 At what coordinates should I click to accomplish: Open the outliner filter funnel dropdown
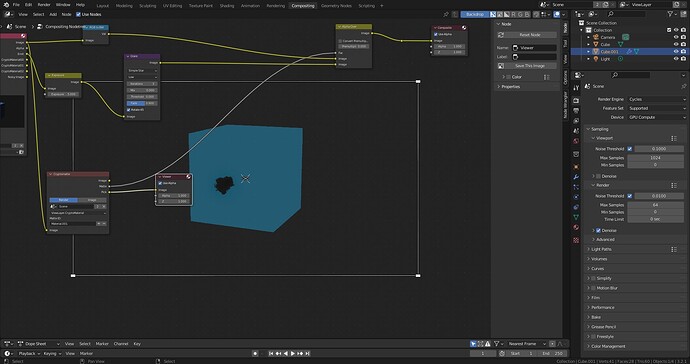[x=672, y=15]
